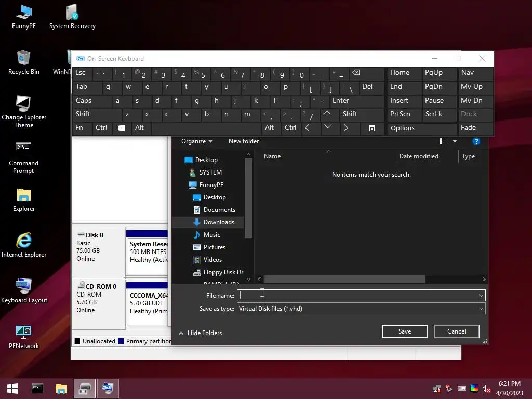The width and height of the screenshot is (532, 399).
Task: Toggle the left Alt key
Action: click(141, 128)
